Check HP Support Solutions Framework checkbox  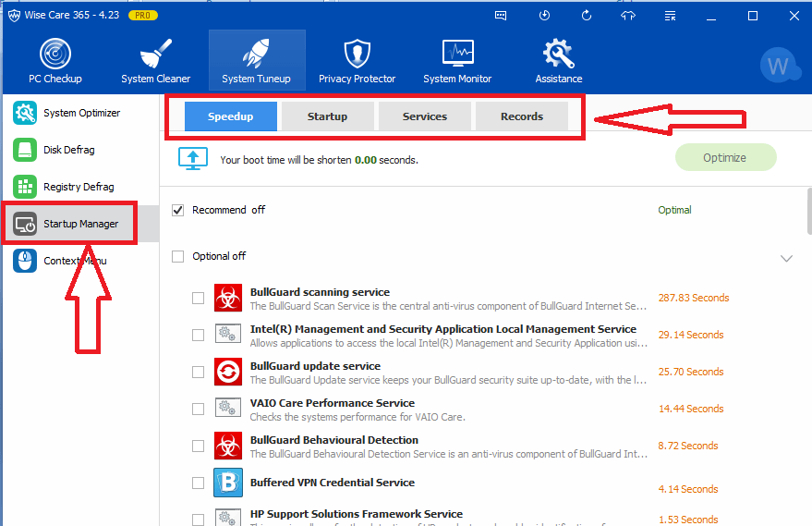point(198,520)
